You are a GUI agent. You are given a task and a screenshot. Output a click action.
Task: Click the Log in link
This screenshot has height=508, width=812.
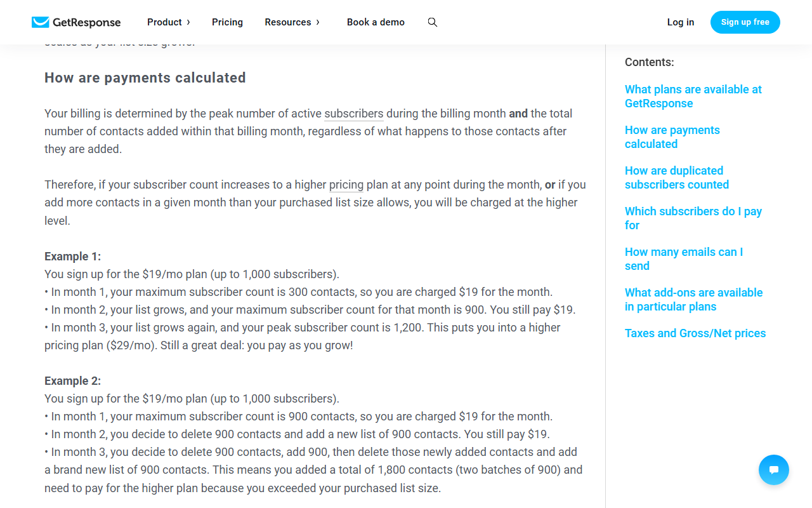[x=681, y=22]
